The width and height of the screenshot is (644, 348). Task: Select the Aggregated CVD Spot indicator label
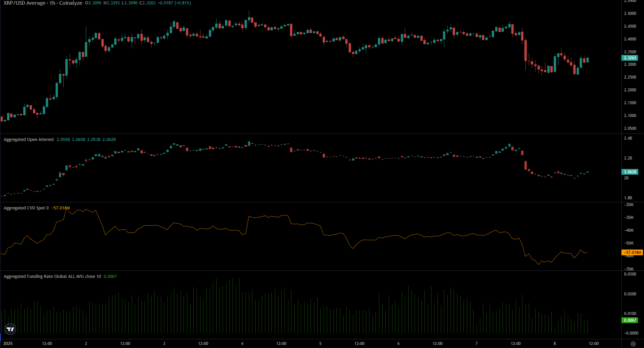26,208
